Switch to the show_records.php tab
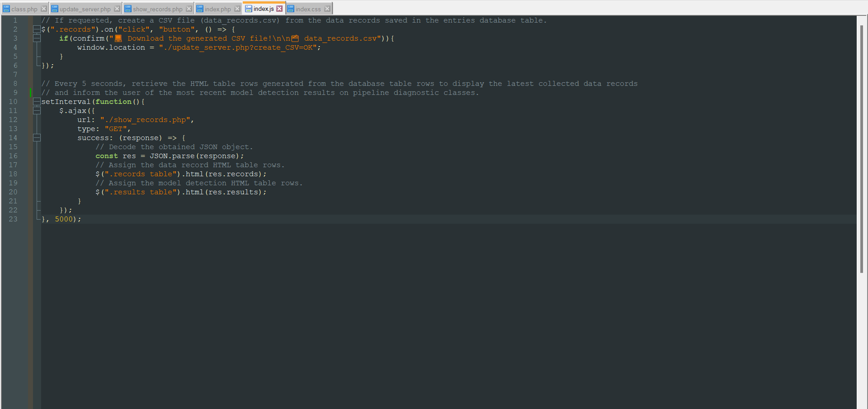The image size is (868, 409). tap(158, 8)
